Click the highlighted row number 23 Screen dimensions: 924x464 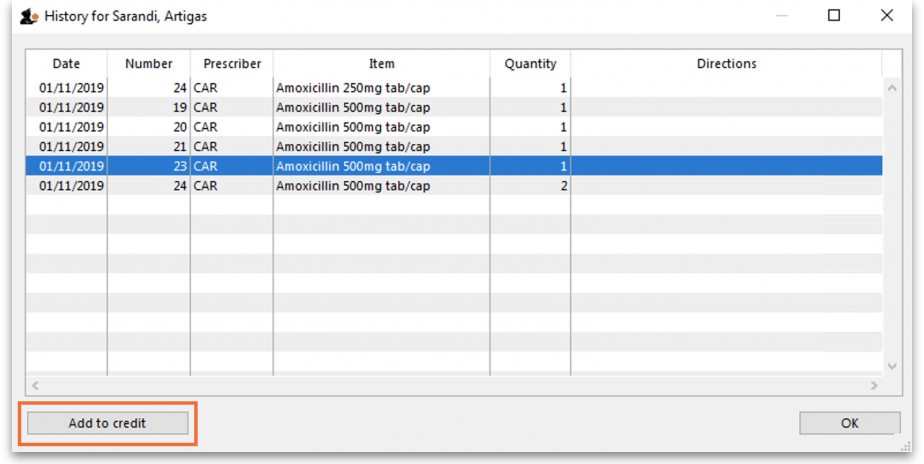[352, 167]
